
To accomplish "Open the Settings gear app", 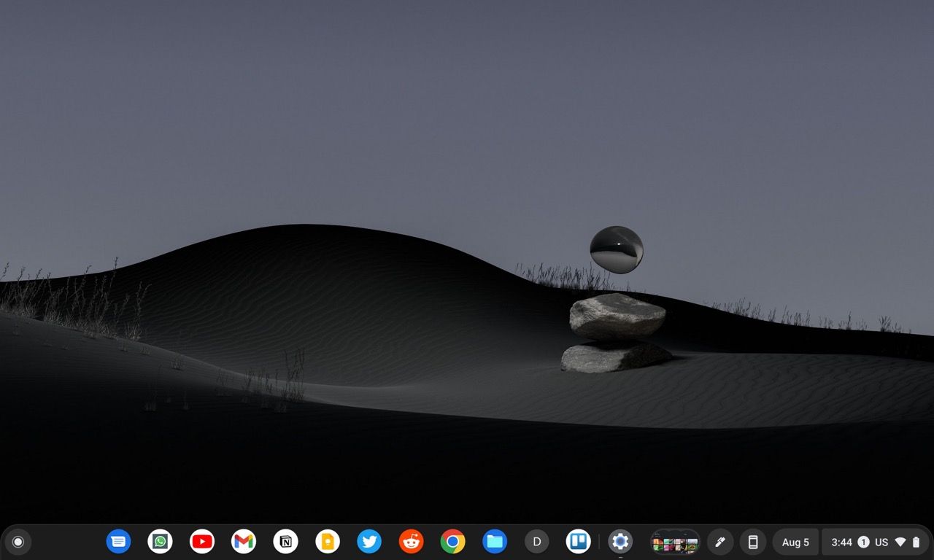I will coord(620,542).
